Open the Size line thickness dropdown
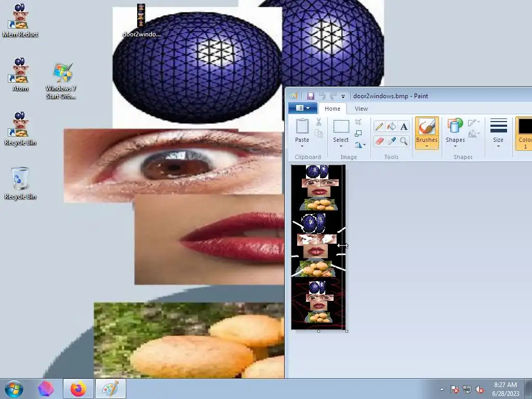 coord(498,133)
